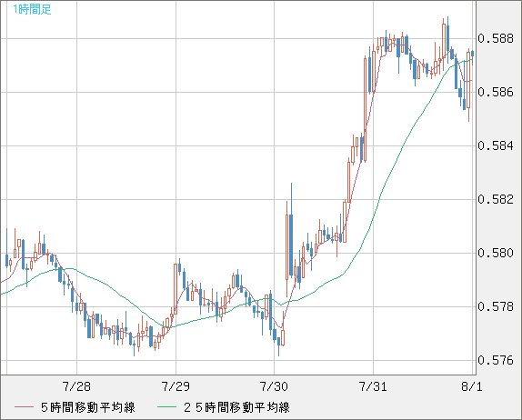Click the 0.582 price axis label
This screenshot has height=420, width=522.
click(x=496, y=199)
